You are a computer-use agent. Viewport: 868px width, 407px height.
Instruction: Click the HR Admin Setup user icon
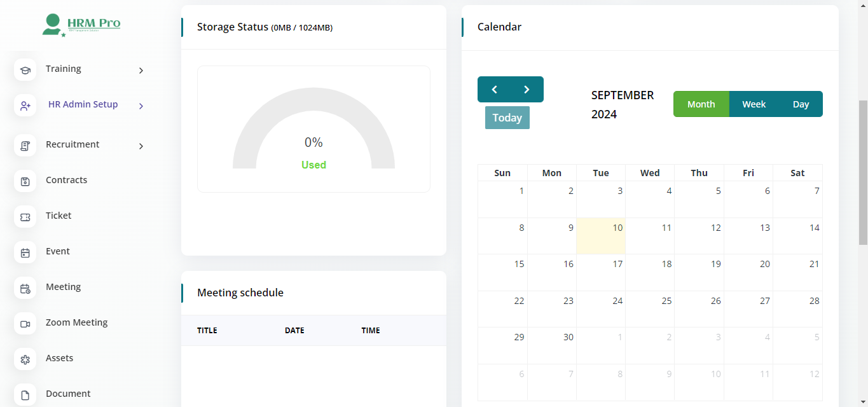click(x=25, y=105)
